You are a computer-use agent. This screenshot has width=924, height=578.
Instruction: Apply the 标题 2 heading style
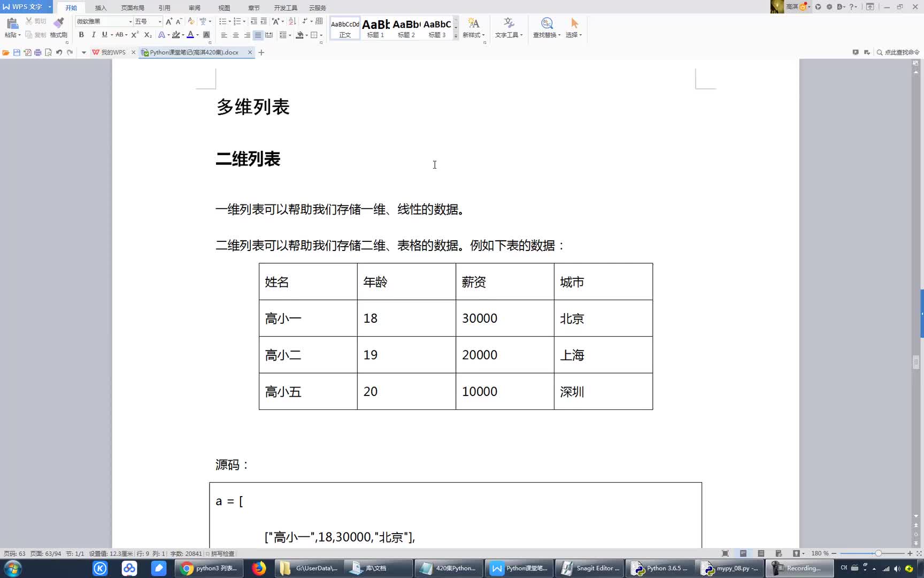(x=406, y=28)
